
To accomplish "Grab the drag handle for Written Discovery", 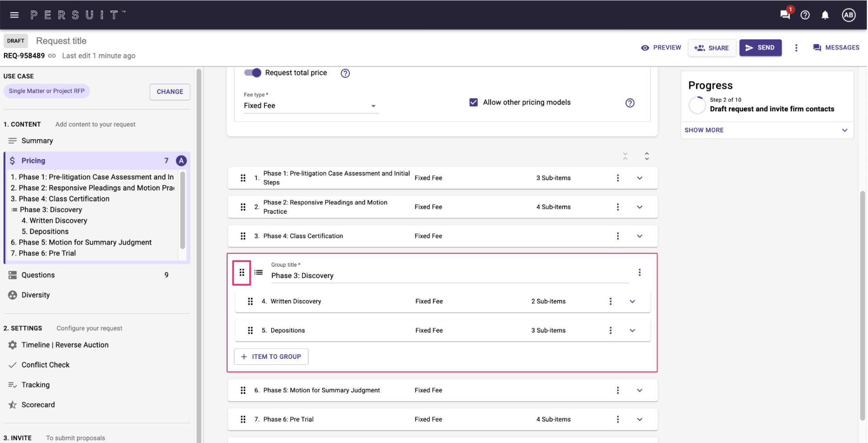I will tap(250, 302).
